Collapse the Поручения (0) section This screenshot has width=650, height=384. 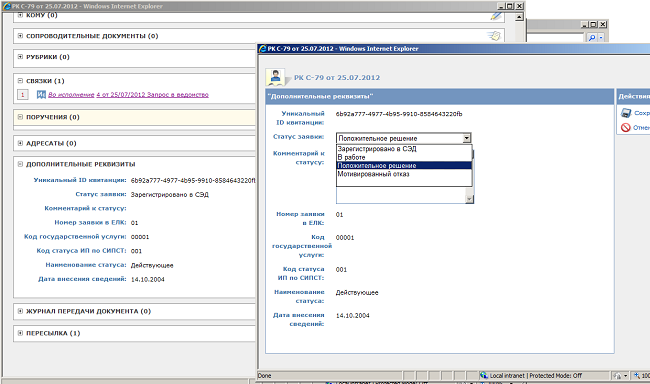(x=20, y=117)
